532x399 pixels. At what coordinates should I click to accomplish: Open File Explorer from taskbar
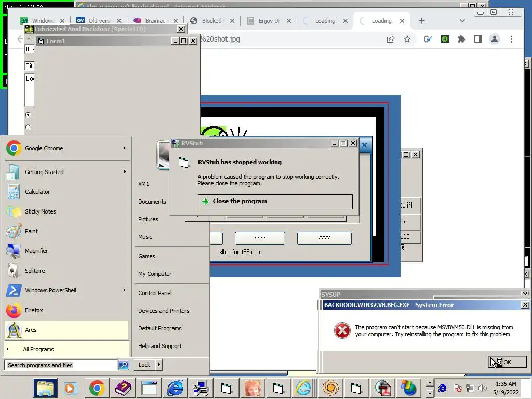click(x=45, y=388)
